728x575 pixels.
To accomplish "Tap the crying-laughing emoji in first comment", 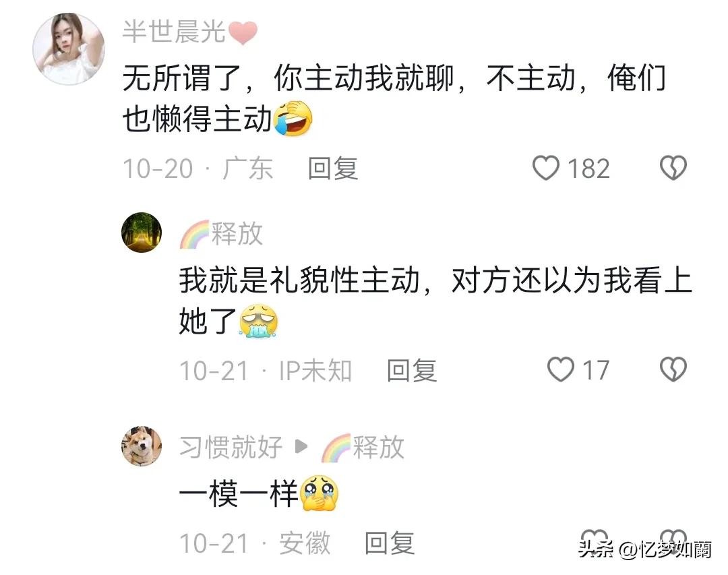I will pos(293,119).
